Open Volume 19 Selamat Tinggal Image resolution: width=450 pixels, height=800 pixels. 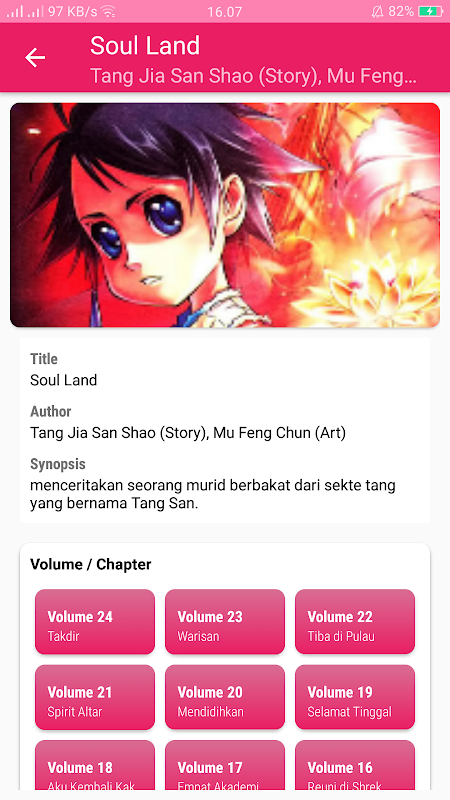point(355,697)
